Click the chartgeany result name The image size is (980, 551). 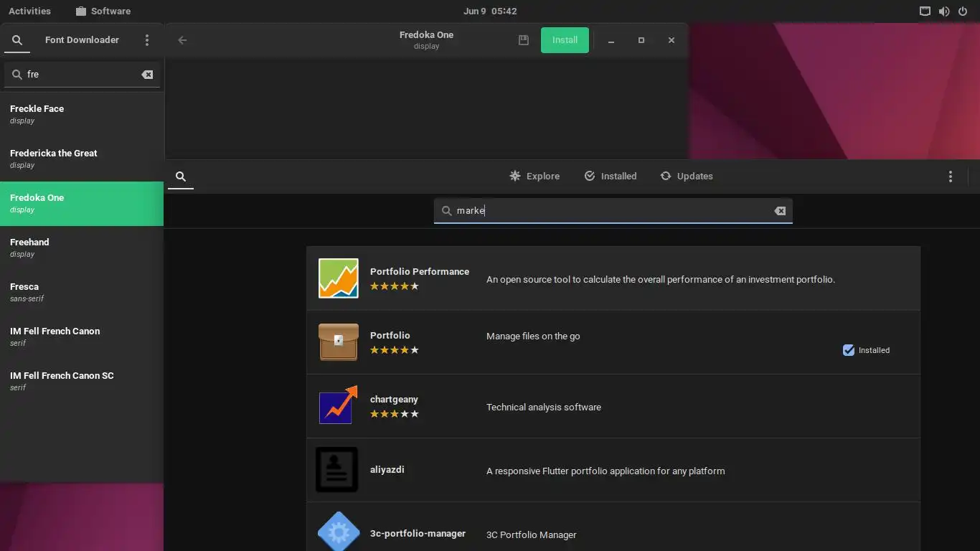click(394, 400)
